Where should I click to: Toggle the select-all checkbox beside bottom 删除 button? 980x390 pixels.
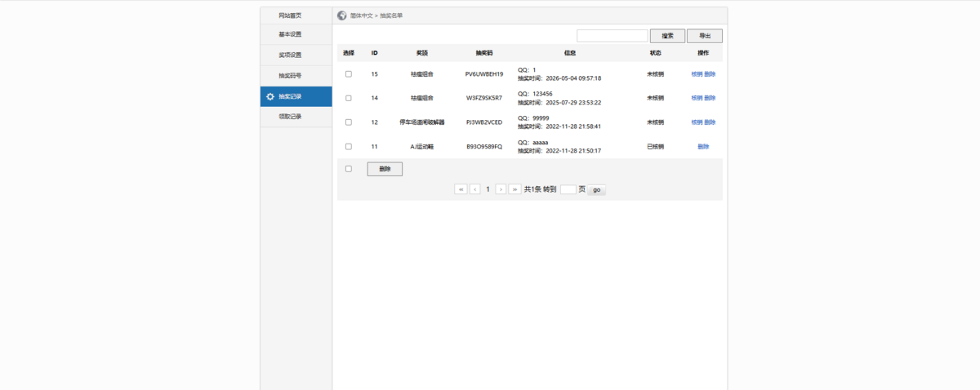pyautogui.click(x=349, y=169)
